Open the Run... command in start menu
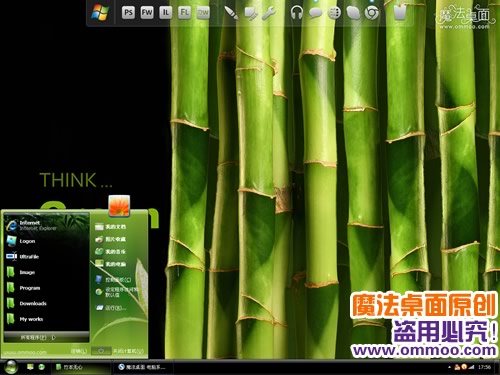This screenshot has height=375, width=500. click(x=111, y=307)
